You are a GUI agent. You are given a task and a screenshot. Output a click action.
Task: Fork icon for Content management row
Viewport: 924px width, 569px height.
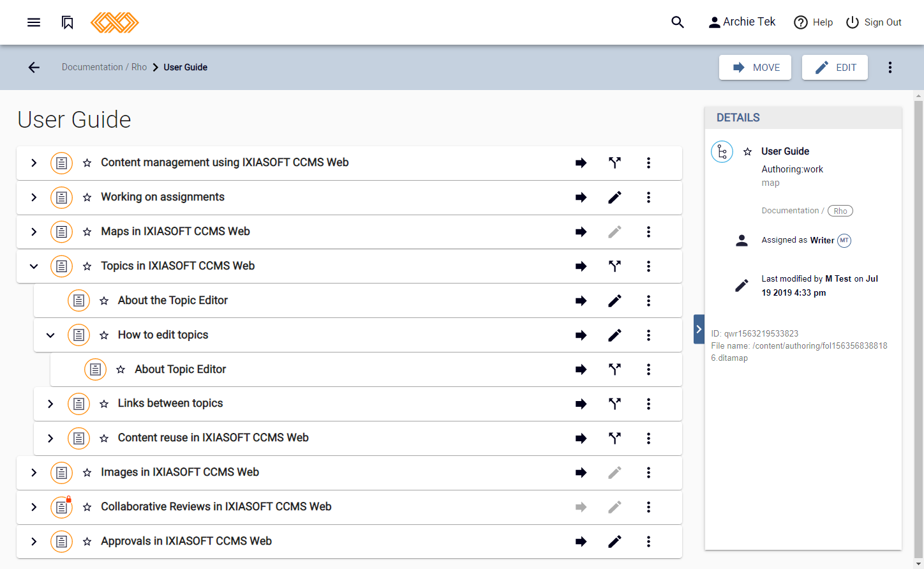pos(615,163)
